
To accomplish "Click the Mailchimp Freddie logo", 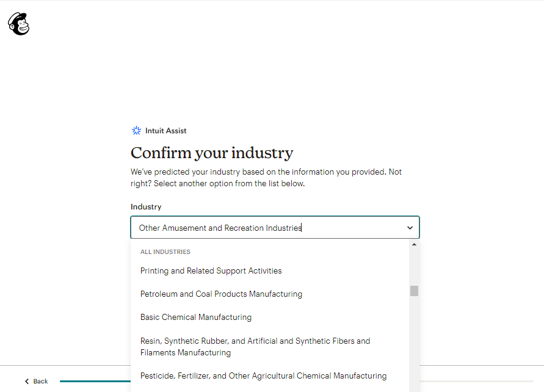I will click(19, 24).
